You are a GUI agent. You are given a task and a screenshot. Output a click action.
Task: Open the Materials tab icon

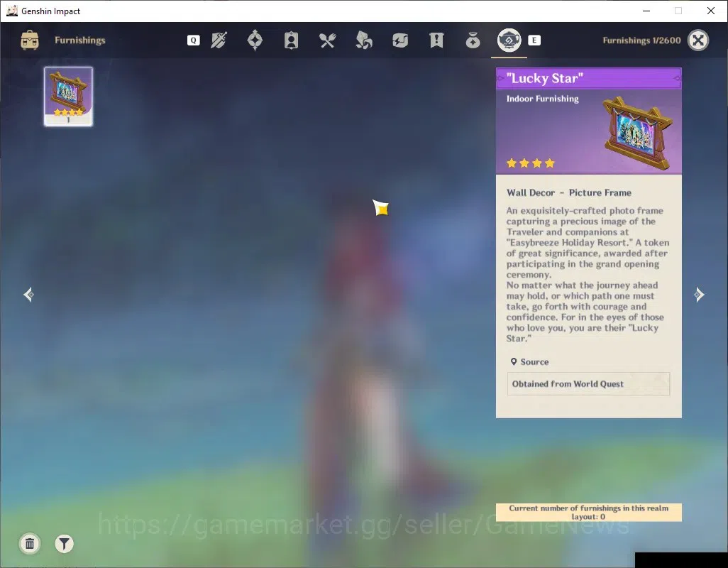363,40
